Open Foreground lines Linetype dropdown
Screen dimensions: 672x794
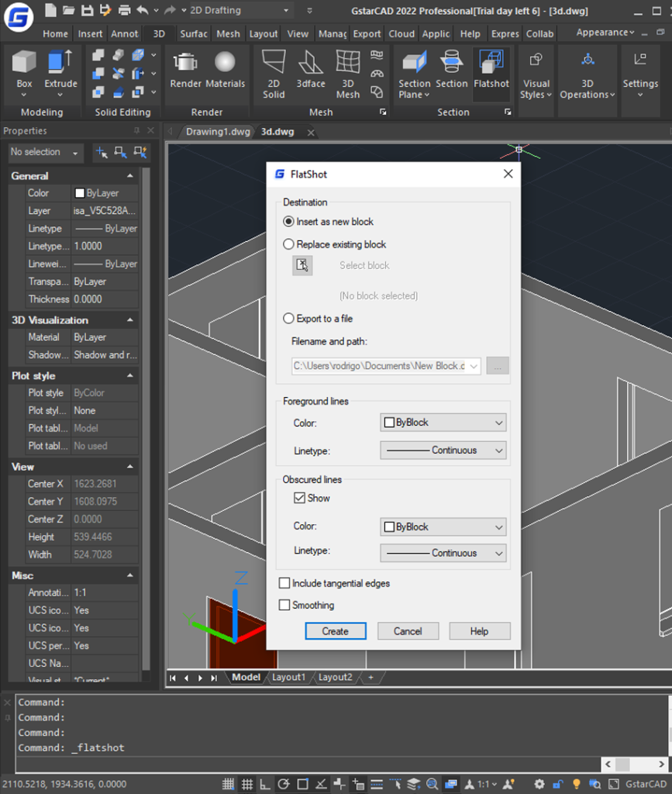[x=443, y=451]
